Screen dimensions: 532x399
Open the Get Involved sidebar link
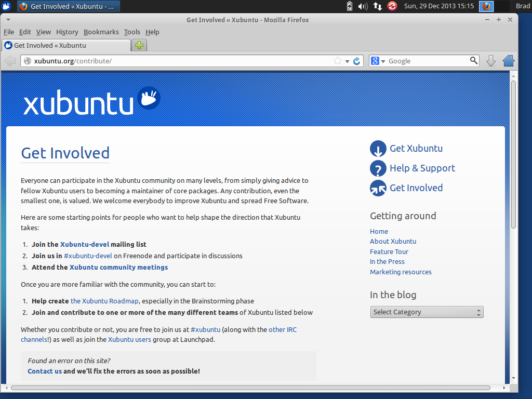[416, 188]
